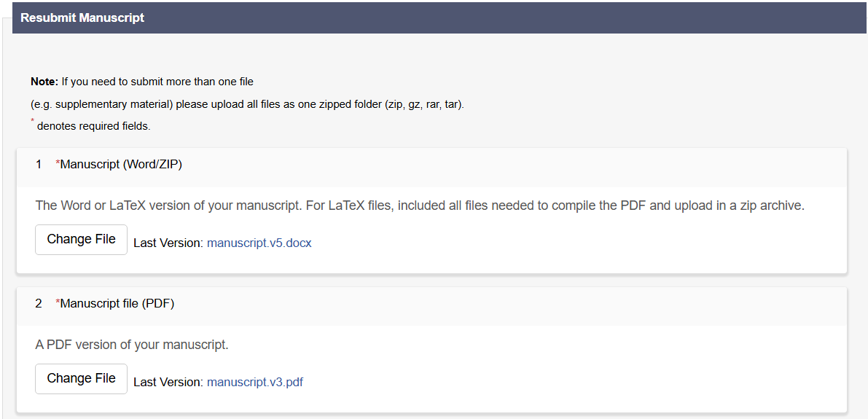
Task: Click Change File for the Word/ZIP manuscript
Action: [x=81, y=240]
